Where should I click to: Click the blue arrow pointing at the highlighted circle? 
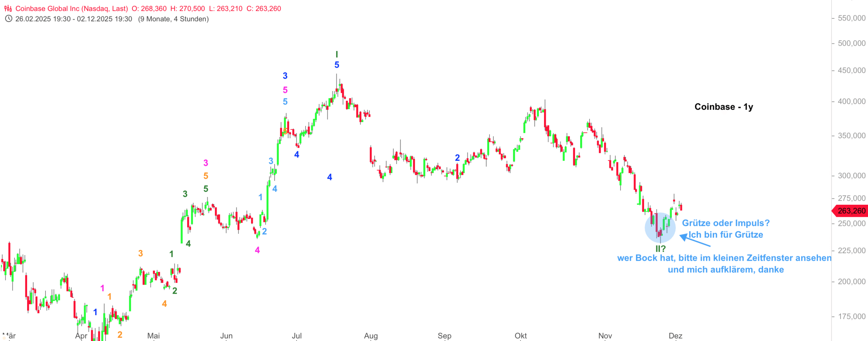(x=695, y=241)
